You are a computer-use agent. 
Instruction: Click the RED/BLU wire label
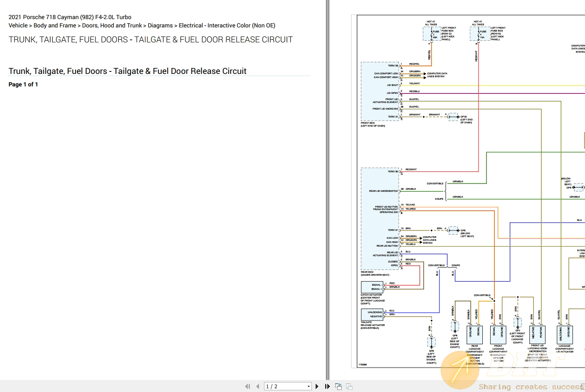pyautogui.click(x=415, y=91)
